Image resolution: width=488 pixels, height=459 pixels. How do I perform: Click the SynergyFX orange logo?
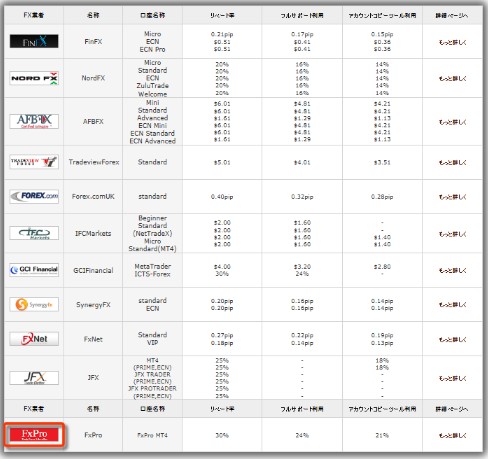[34, 304]
